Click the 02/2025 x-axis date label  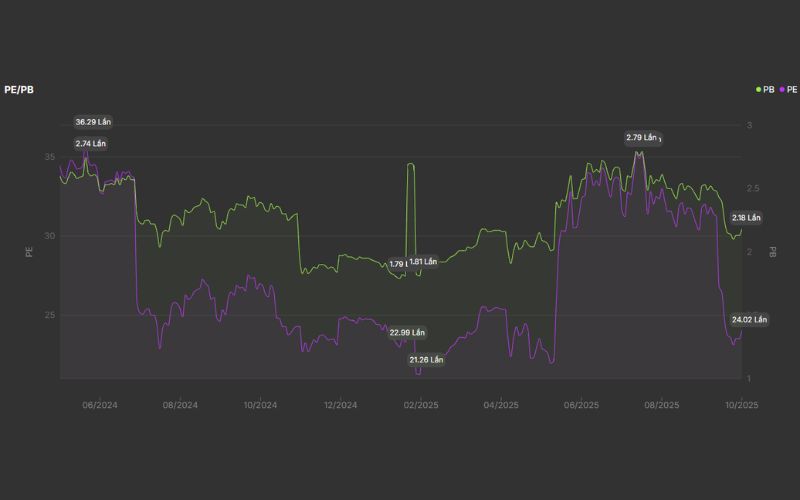(x=420, y=405)
